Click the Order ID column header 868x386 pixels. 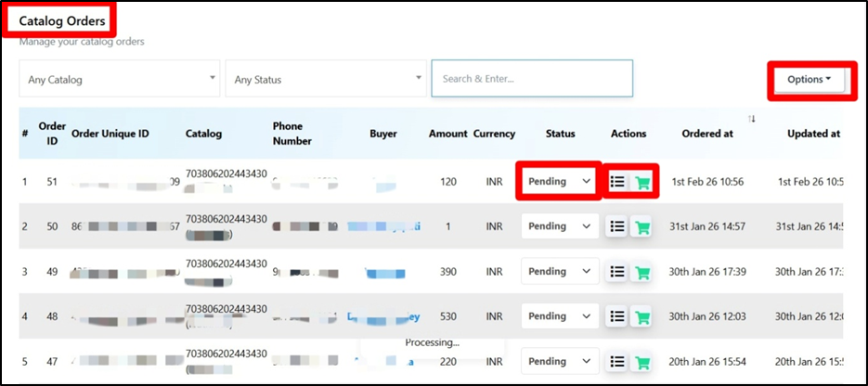(x=51, y=133)
